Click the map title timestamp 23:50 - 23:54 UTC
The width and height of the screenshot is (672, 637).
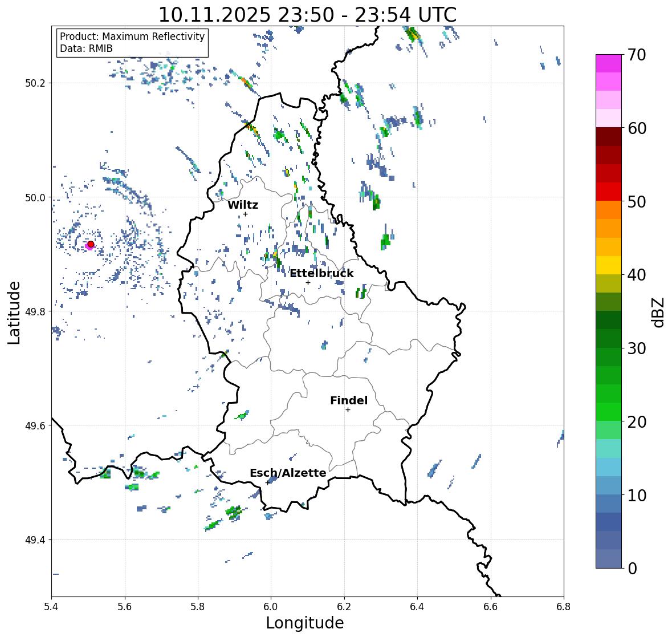(367, 15)
